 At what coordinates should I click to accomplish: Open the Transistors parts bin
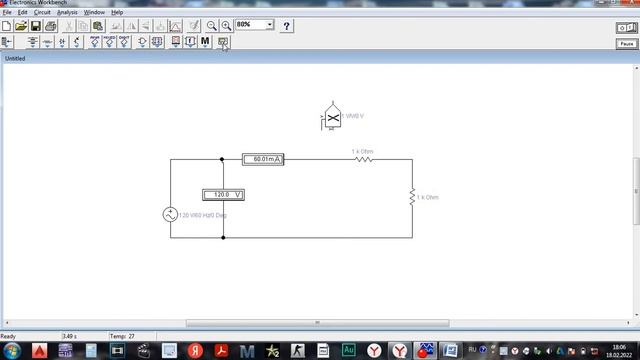[x=77, y=42]
